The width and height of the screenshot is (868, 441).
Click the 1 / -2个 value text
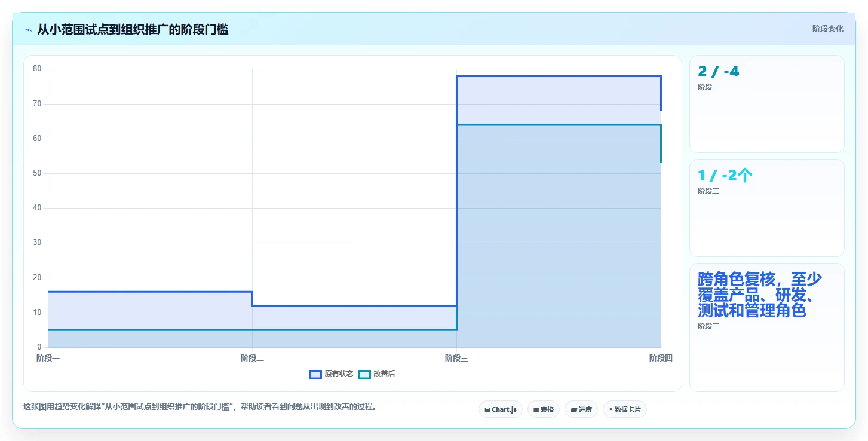(x=725, y=176)
